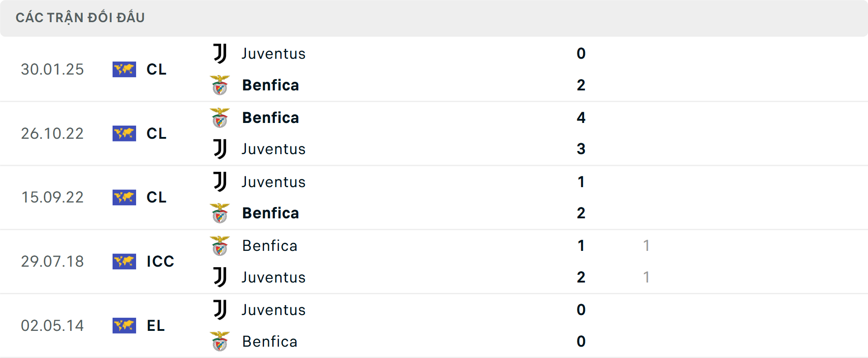The image size is (868, 358).
Task: Select the Benfica crest beside the 4-goal row
Action: click(221, 118)
